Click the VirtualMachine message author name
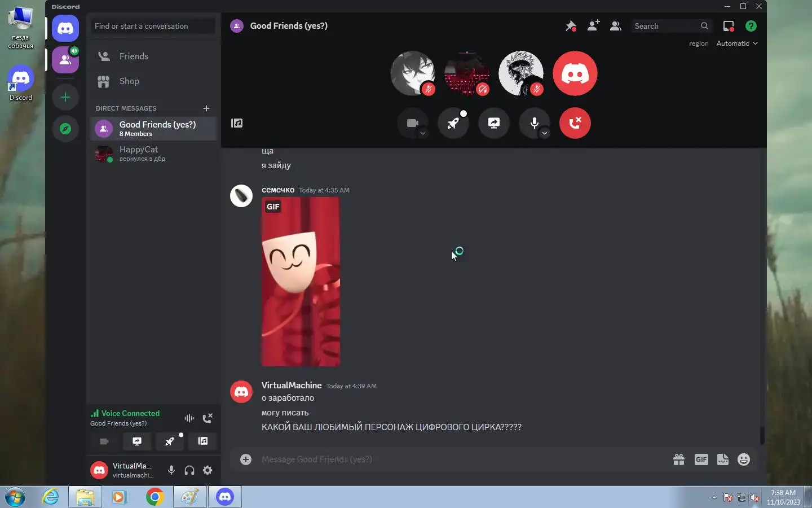This screenshot has width=812, height=508. click(292, 385)
